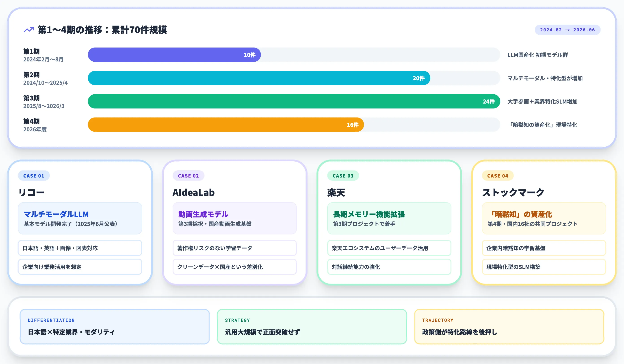Click the cyan 20件 progress bar
The width and height of the screenshot is (624, 364).
pyautogui.click(x=259, y=78)
